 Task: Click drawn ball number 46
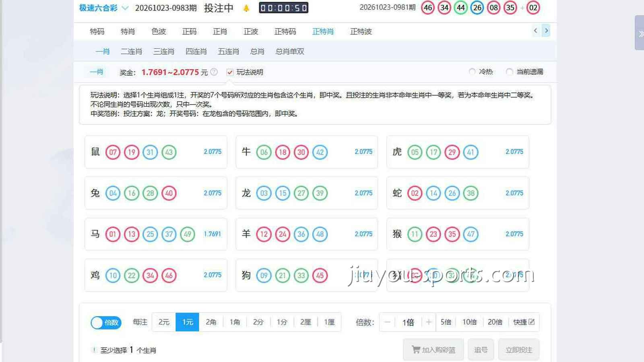click(x=428, y=8)
